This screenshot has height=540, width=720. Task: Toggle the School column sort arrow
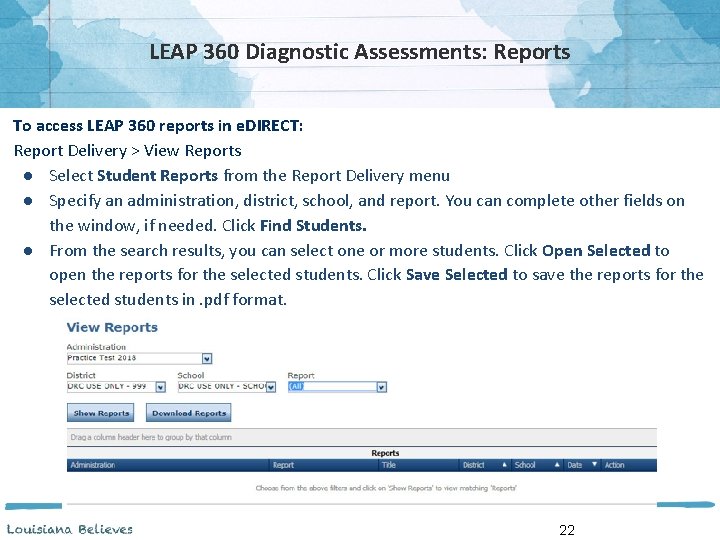point(557,465)
